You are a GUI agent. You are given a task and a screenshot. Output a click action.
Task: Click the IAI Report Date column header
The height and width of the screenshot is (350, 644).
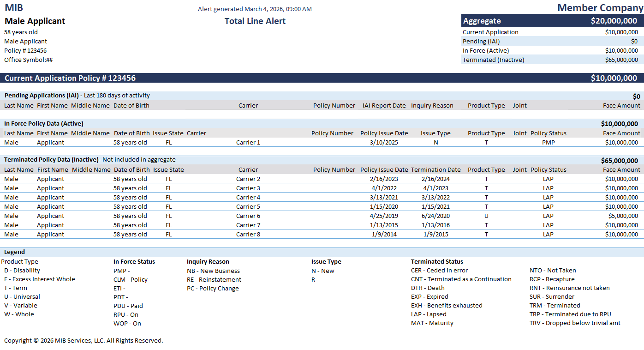tap(384, 105)
